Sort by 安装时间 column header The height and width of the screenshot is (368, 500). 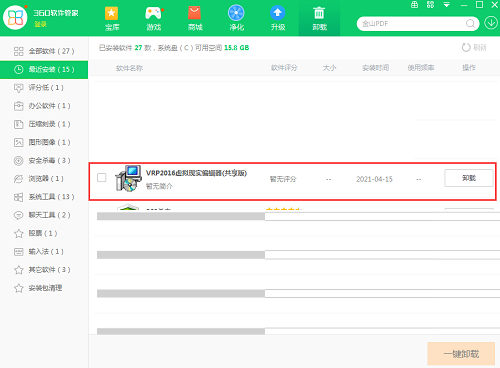tap(376, 68)
